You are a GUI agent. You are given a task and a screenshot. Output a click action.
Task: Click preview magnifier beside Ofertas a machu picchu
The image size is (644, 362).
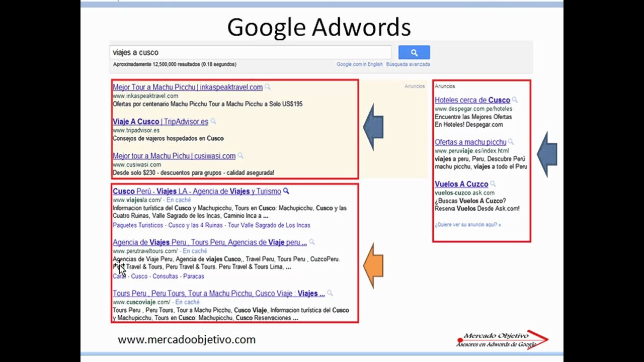[x=511, y=142]
